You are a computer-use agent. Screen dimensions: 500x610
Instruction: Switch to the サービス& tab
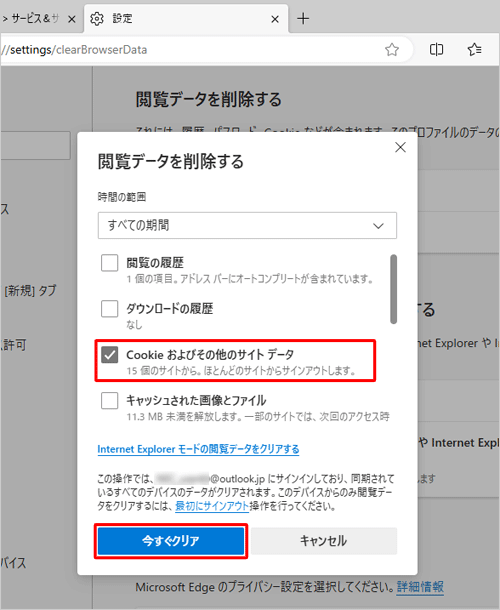(35, 18)
